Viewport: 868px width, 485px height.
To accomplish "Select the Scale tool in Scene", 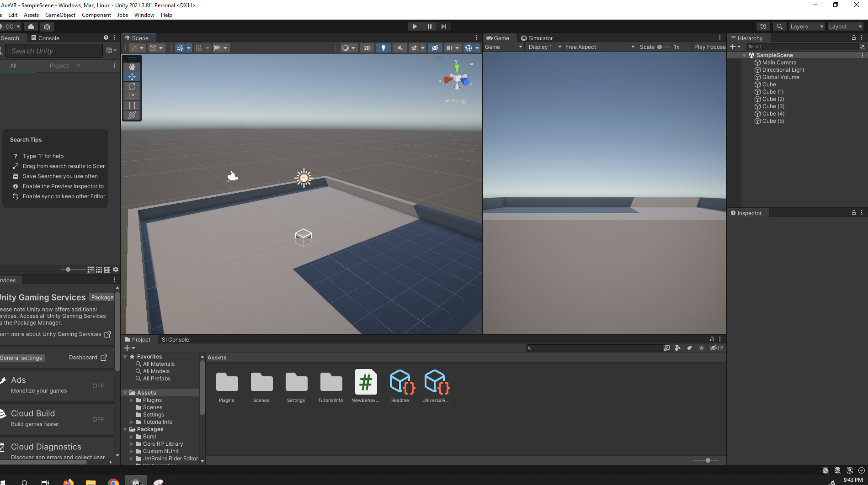I will click(132, 96).
